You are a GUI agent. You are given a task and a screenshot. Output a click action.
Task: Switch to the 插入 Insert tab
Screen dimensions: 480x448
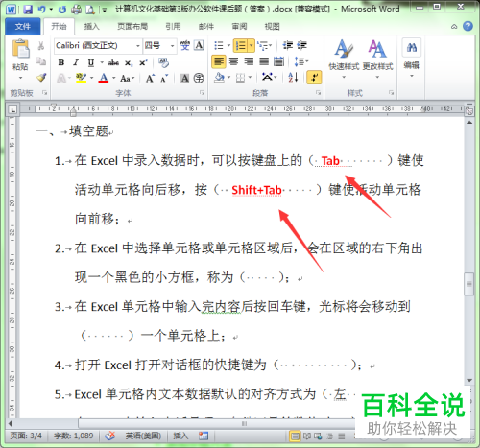(91, 26)
